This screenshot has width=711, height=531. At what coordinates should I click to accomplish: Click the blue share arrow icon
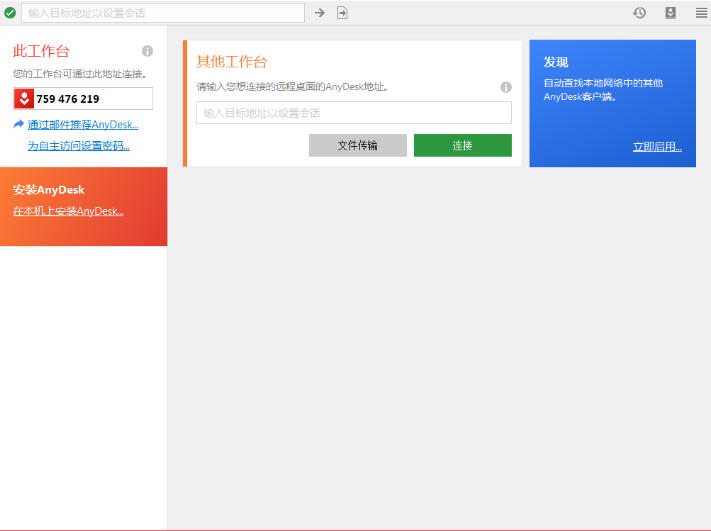(x=19, y=124)
